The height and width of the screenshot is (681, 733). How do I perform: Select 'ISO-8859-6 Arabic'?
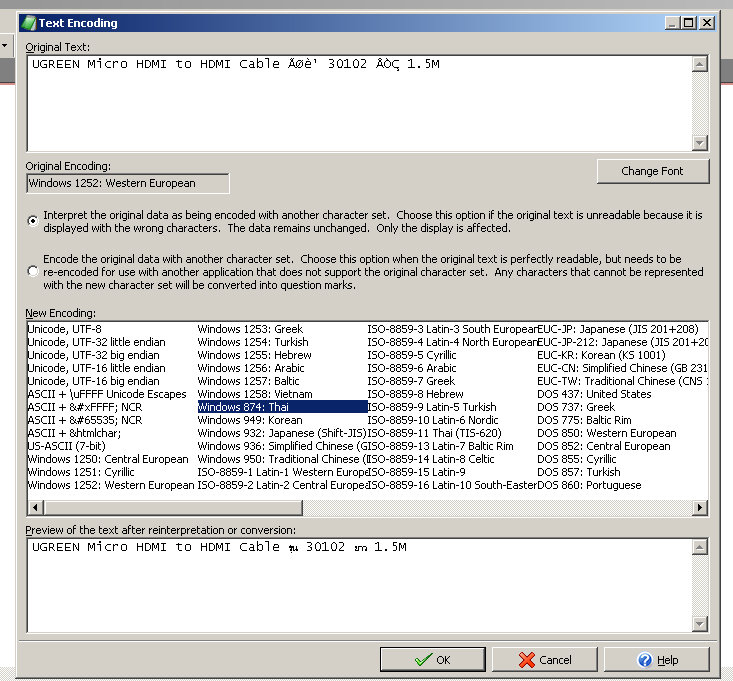[x=411, y=368]
